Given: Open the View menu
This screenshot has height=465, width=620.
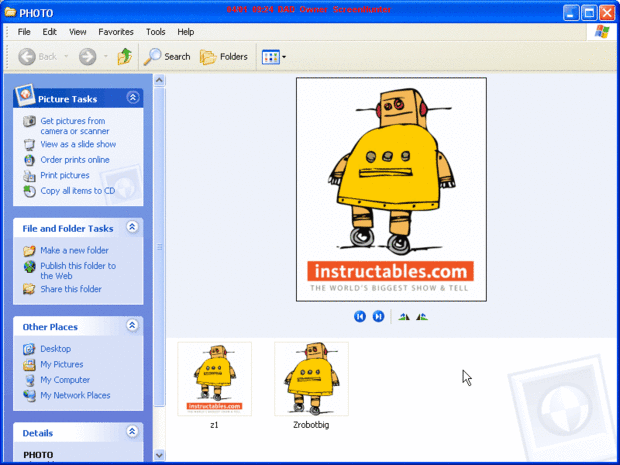Looking at the screenshot, I should pos(78,32).
